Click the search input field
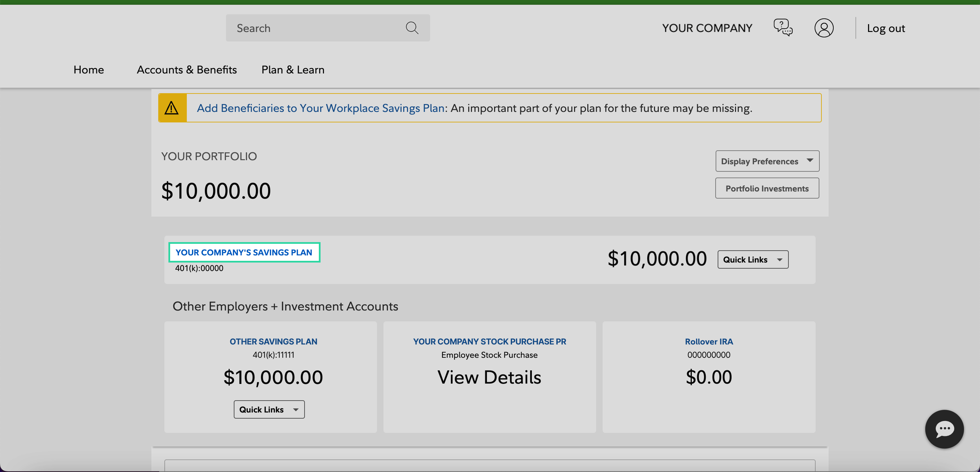The image size is (980, 472). coord(327,28)
